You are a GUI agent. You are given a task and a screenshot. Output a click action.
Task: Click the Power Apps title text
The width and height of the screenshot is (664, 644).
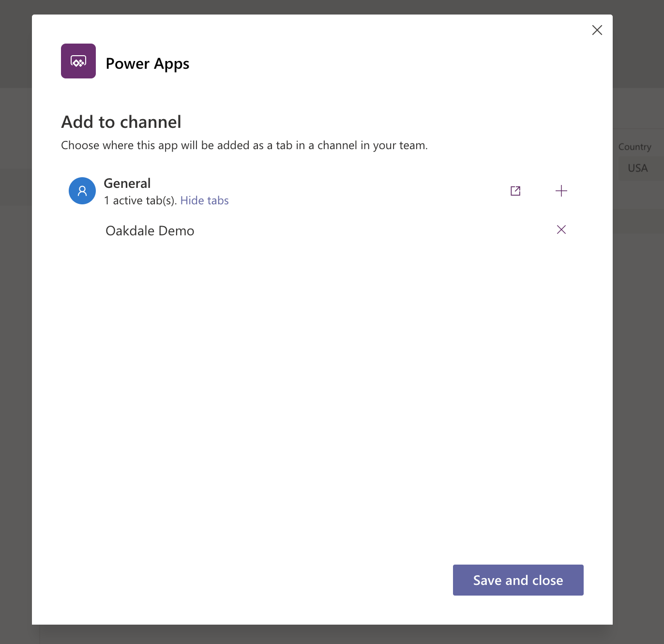pyautogui.click(x=148, y=63)
